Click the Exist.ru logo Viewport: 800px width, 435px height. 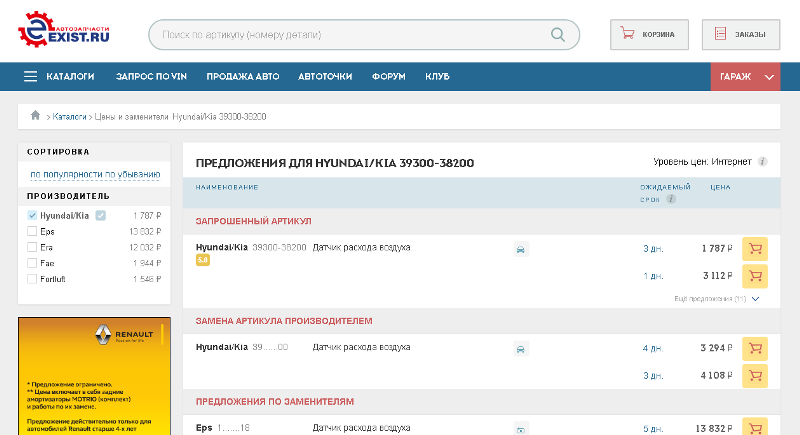point(64,32)
